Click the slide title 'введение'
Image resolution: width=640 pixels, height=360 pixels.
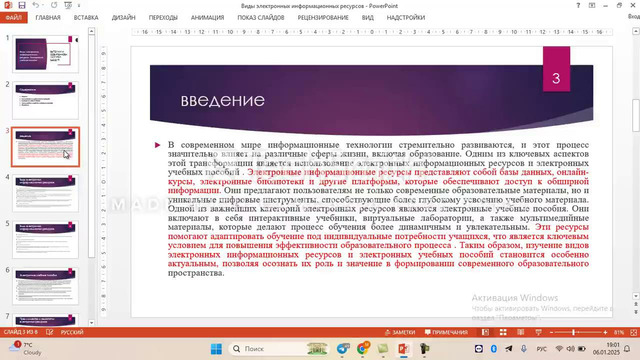coord(222,100)
